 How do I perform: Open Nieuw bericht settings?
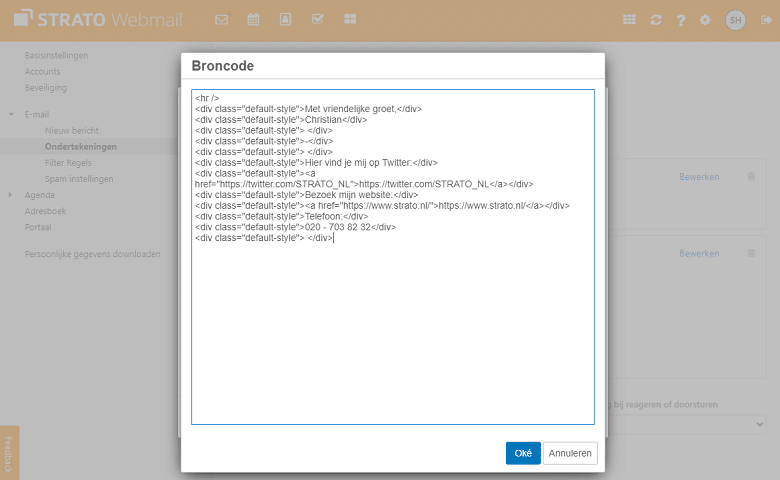72,130
